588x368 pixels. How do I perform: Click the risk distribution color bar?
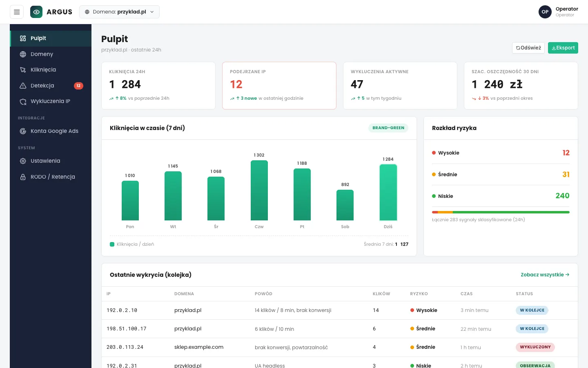[501, 212]
